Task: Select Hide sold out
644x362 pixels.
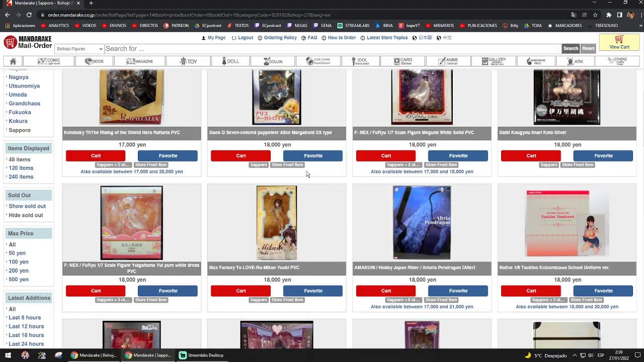Action: [26, 215]
